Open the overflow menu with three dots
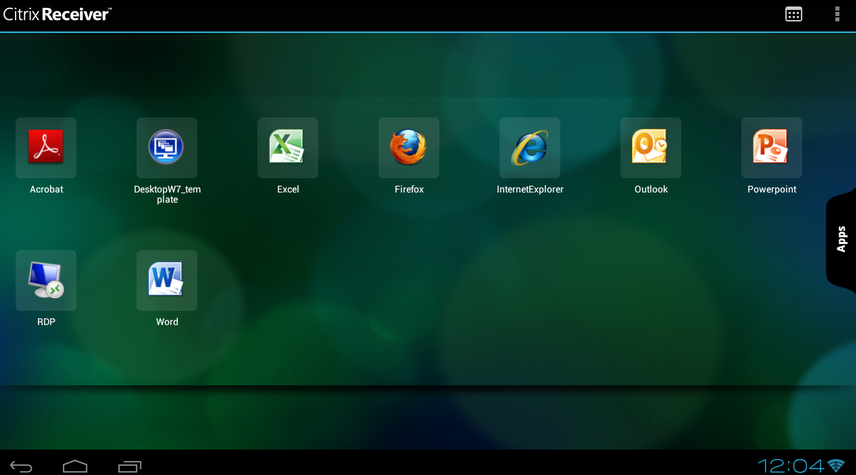The height and width of the screenshot is (475, 856). [x=837, y=15]
